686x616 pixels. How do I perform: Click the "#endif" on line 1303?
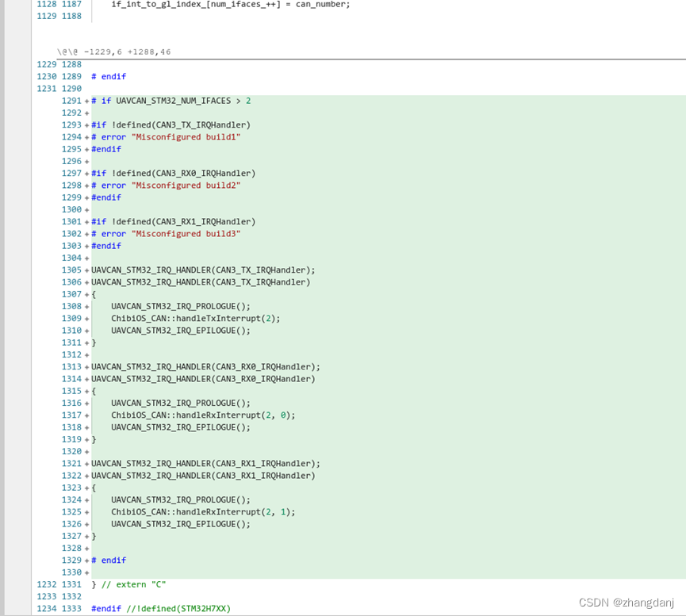[106, 246]
